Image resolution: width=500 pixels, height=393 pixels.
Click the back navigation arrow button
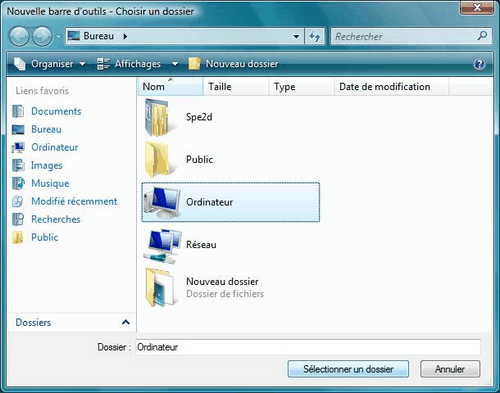click(19, 36)
